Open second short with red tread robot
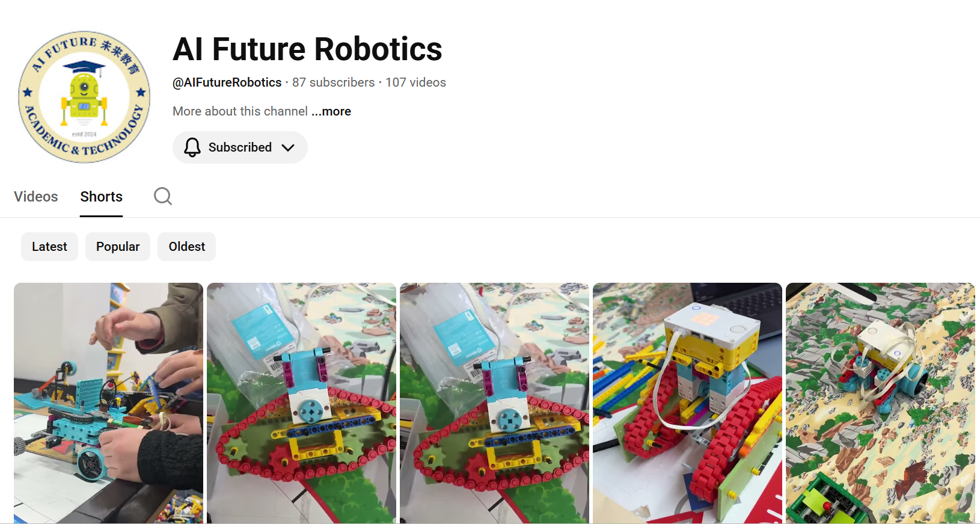 click(x=301, y=403)
